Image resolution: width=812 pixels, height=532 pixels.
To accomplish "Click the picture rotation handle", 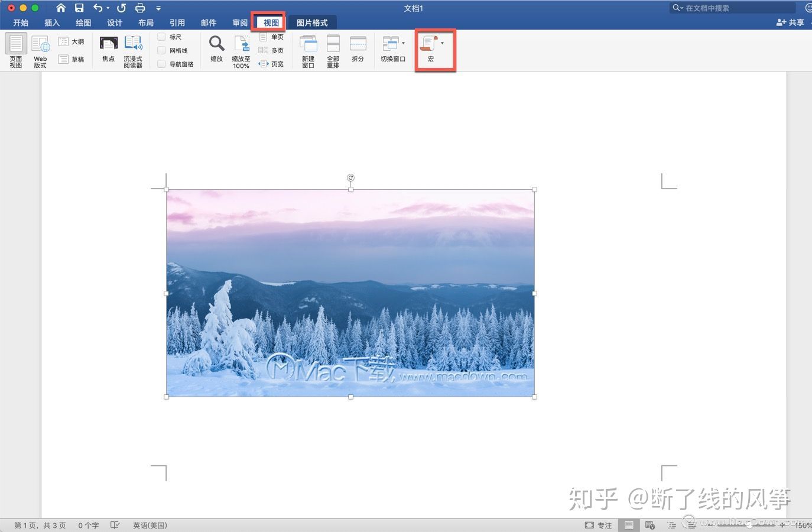I will (350, 177).
